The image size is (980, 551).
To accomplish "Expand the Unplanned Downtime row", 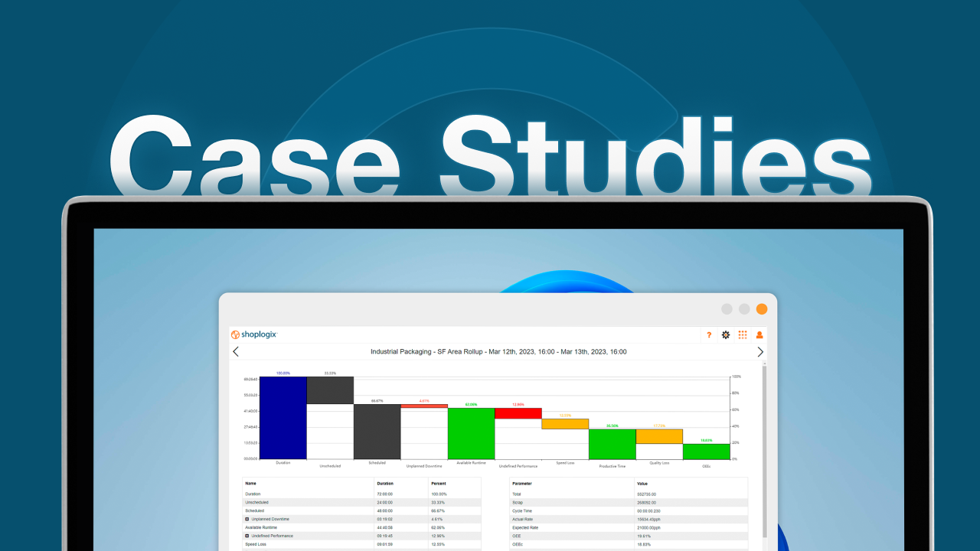I will [x=247, y=519].
